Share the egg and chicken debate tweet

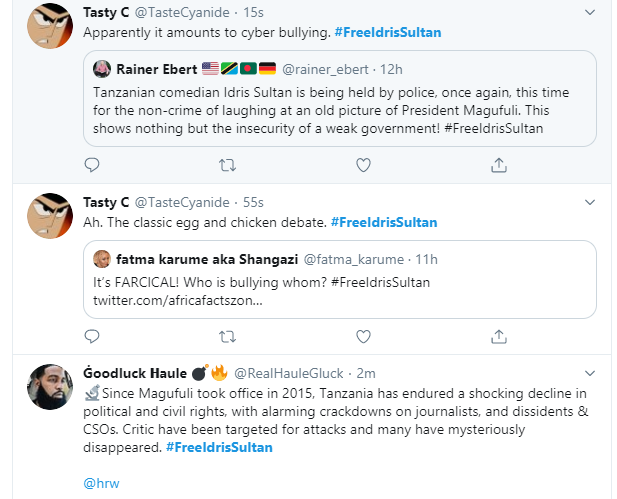click(499, 334)
